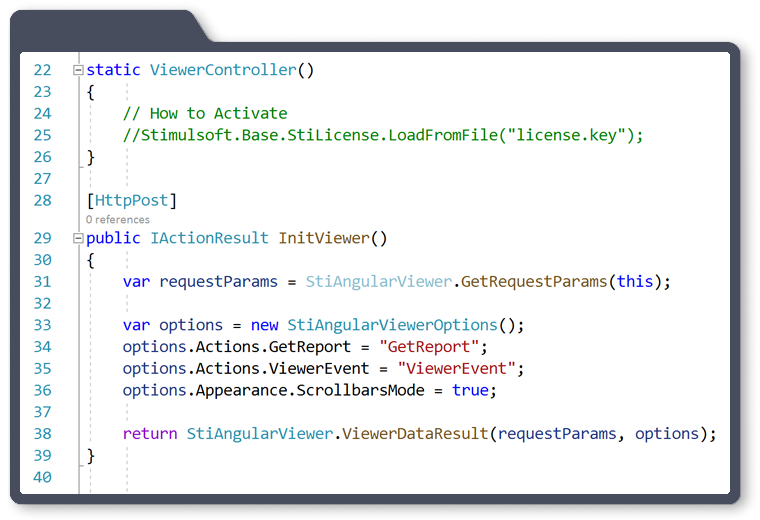Click line number 22 in the gutter
The width and height of the screenshot is (760, 520).
tap(43, 70)
